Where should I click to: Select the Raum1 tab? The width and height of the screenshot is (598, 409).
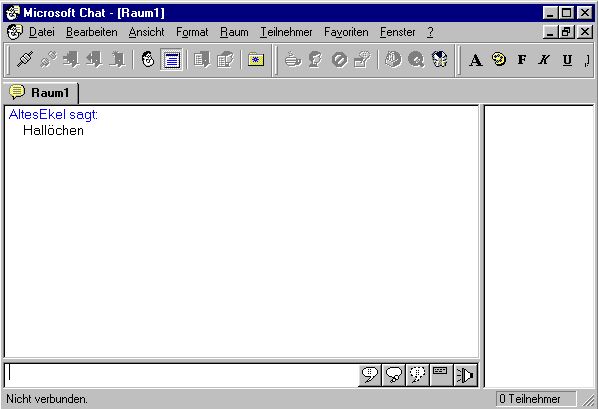click(41, 92)
